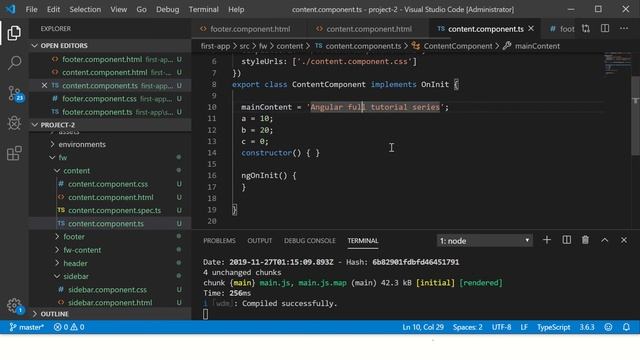
Task: Open the Manage gear icon
Action: pos(14,305)
